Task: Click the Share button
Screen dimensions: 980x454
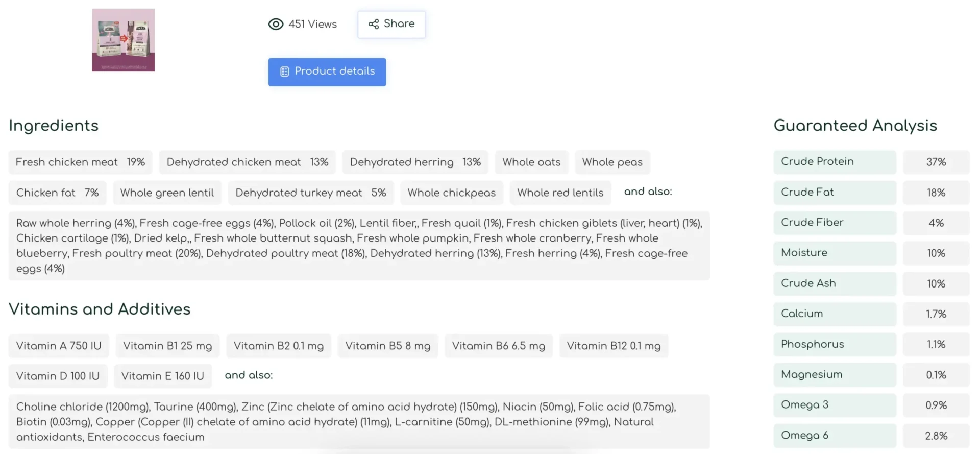Action: coord(391,24)
